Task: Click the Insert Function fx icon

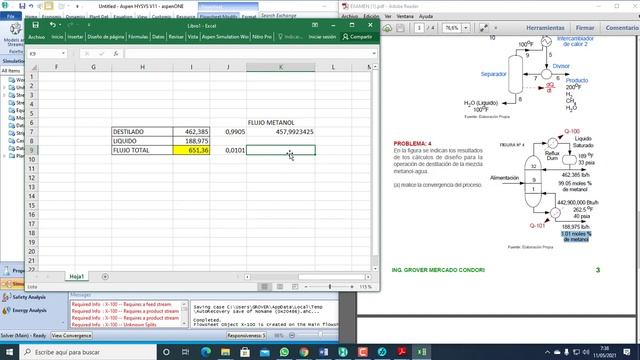Action: [x=116, y=53]
